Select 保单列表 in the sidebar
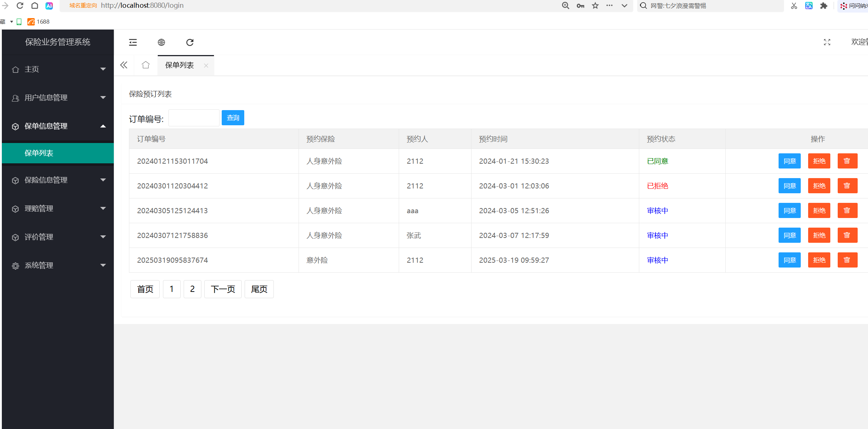This screenshot has height=429, width=868. coord(39,153)
